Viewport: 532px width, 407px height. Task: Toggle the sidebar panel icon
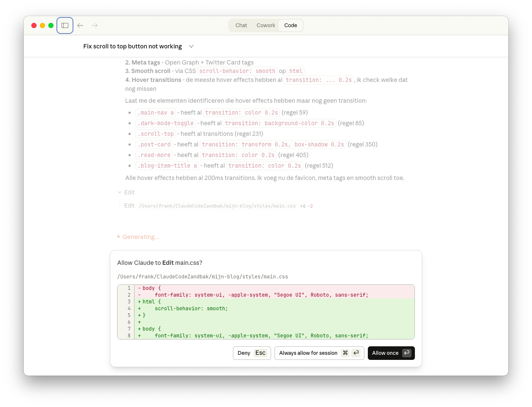[65, 25]
